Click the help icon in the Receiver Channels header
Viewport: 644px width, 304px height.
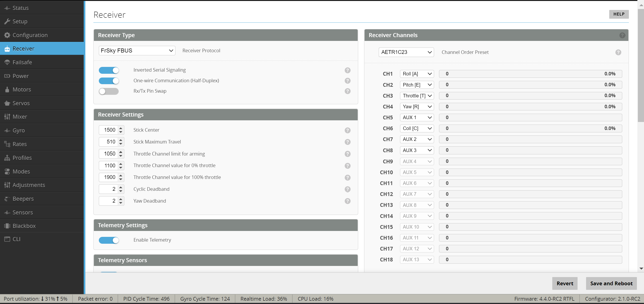(x=622, y=35)
